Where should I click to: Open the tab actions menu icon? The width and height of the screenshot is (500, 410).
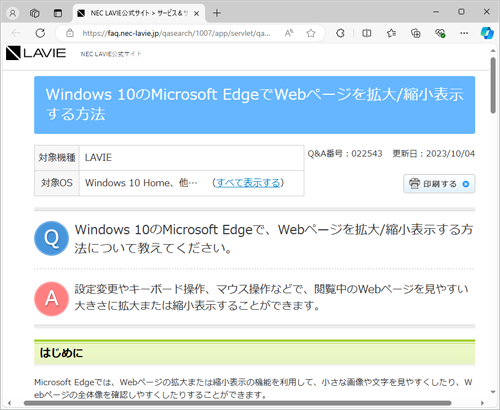coord(58,13)
